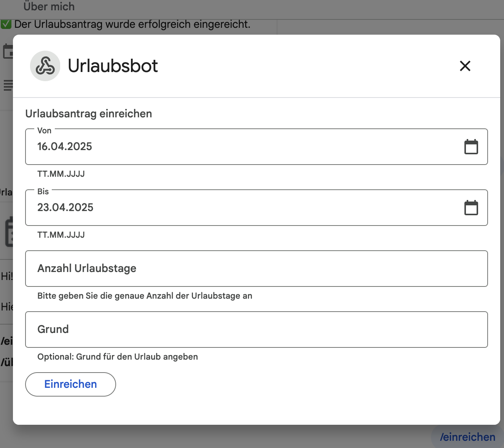Click the list icon below the calendar in background

pyautogui.click(x=8, y=85)
